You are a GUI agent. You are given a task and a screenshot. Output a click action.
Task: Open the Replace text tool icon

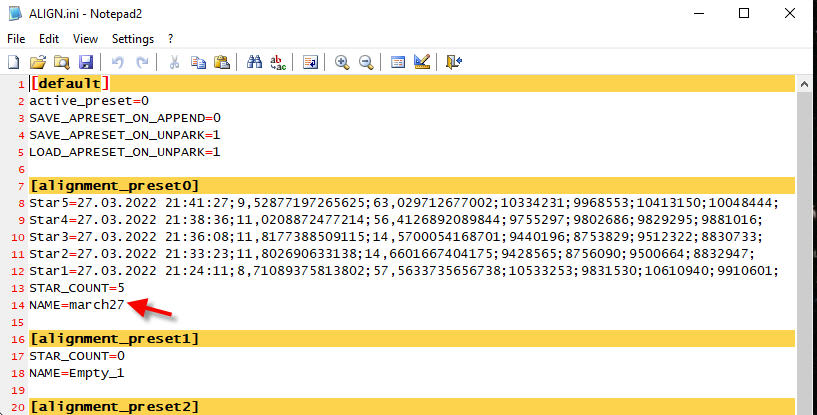(277, 62)
